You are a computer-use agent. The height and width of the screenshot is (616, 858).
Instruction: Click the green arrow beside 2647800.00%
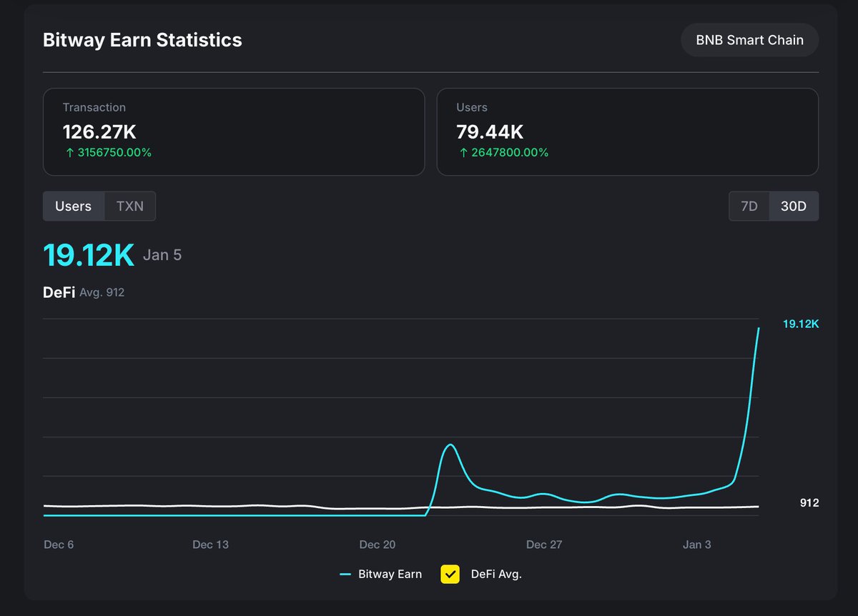click(x=463, y=152)
